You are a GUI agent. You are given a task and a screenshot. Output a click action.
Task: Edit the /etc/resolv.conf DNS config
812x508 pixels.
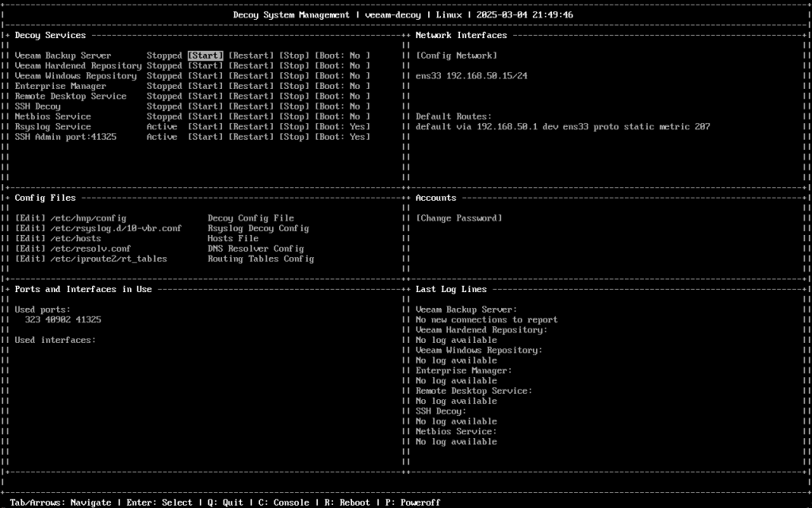coord(30,249)
